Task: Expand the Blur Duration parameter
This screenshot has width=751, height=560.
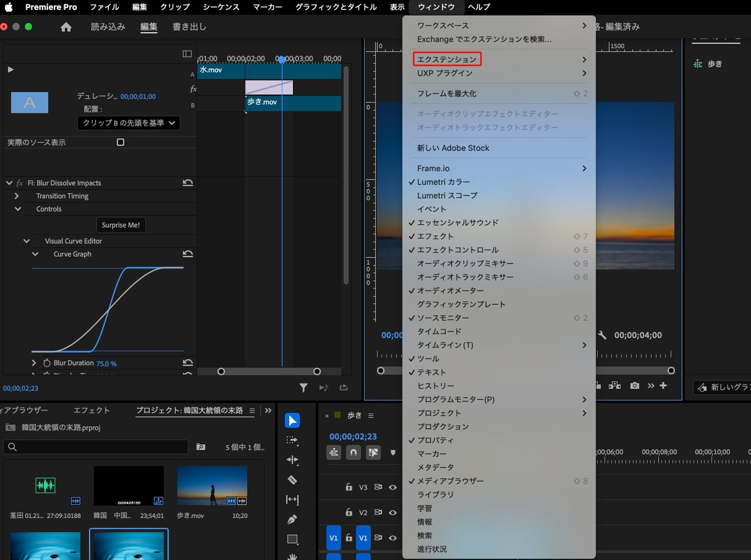Action: [x=34, y=363]
